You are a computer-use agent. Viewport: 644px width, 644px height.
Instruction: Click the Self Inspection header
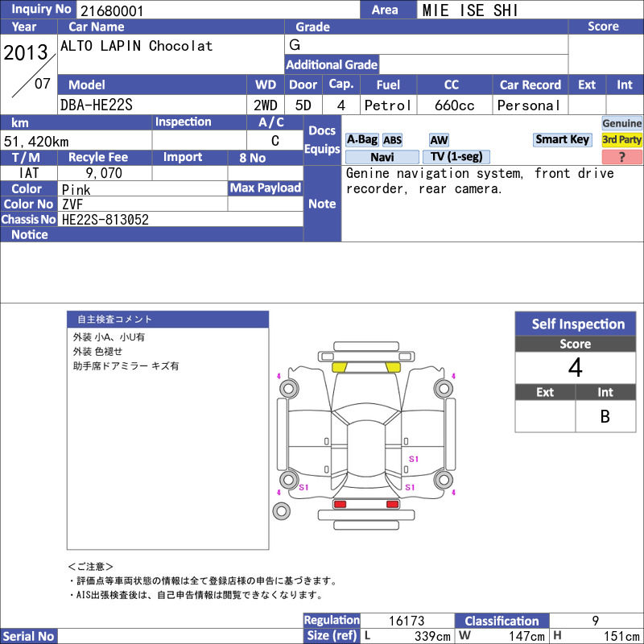pyautogui.click(x=576, y=324)
